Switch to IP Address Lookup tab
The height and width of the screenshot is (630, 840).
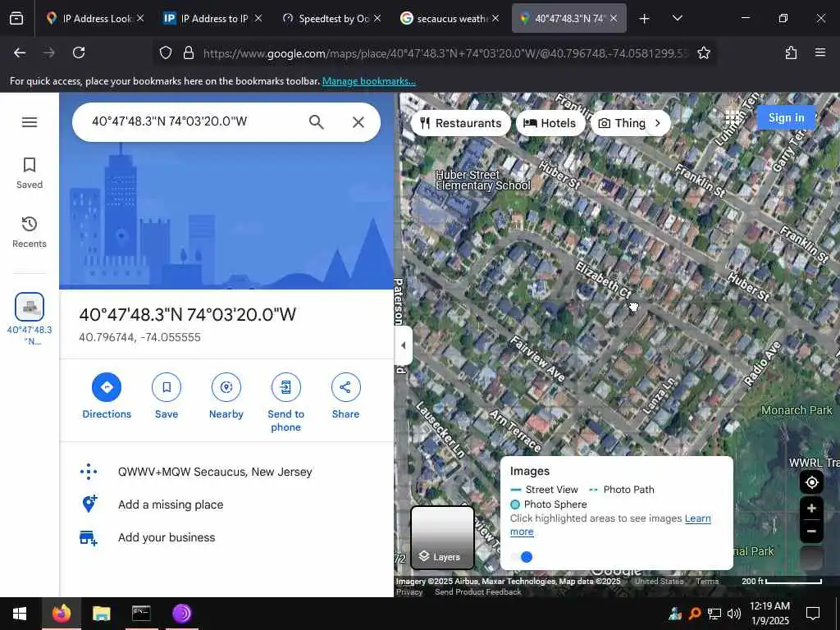(94, 18)
